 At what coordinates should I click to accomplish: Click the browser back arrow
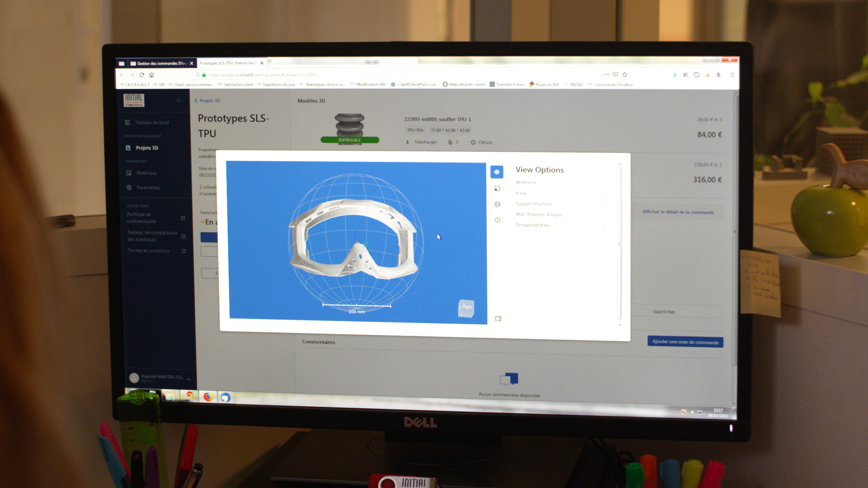122,75
